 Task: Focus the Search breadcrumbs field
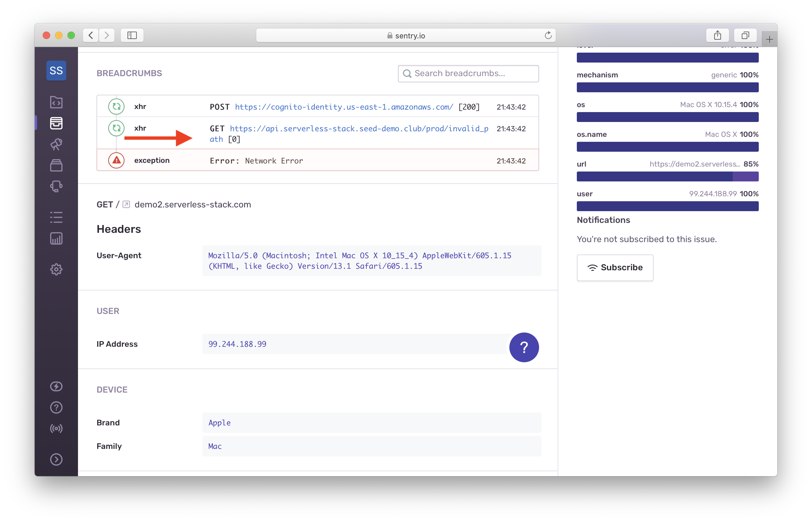[x=468, y=74]
